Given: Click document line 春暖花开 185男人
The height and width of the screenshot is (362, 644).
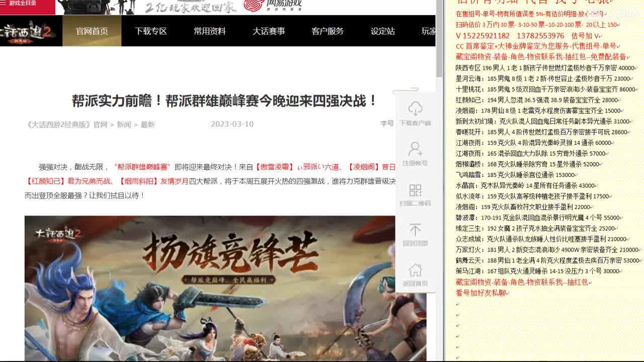Looking at the screenshot, I should tap(542, 132).
